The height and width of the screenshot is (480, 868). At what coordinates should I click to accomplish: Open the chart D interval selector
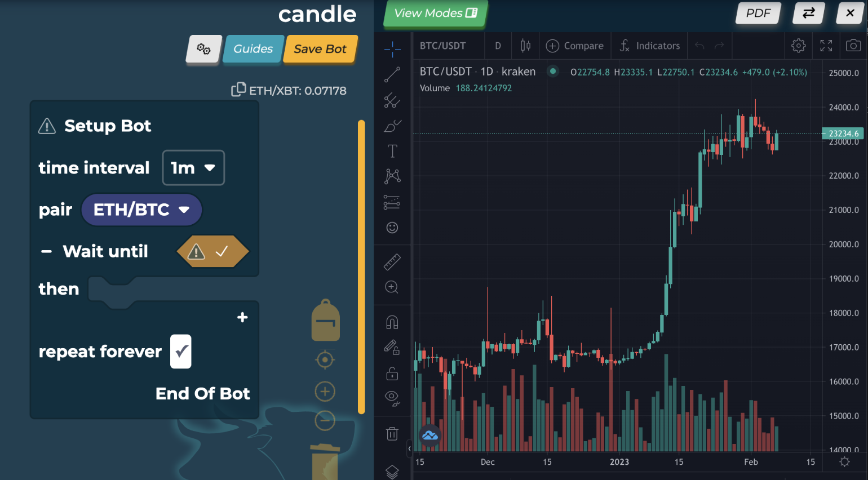tap(498, 46)
